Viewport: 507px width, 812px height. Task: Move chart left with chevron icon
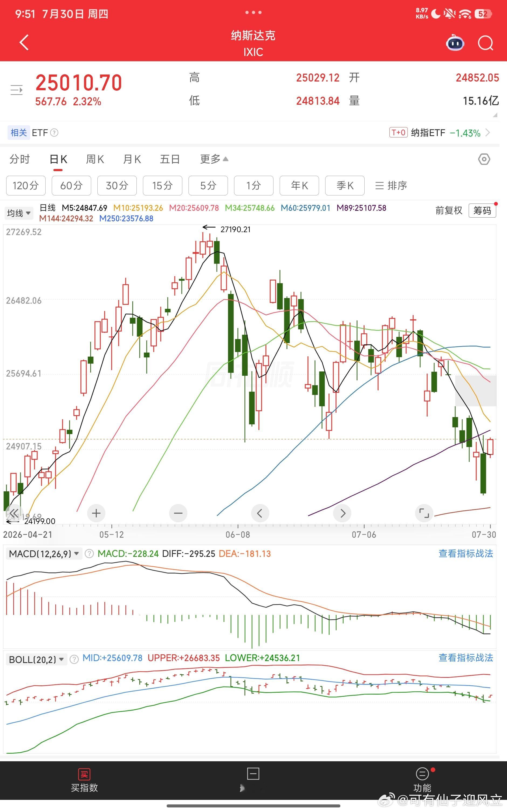[x=260, y=513]
